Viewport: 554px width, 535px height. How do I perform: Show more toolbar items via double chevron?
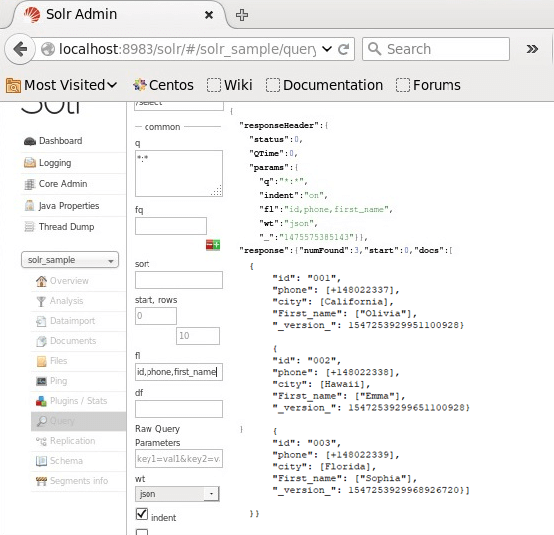[532, 49]
